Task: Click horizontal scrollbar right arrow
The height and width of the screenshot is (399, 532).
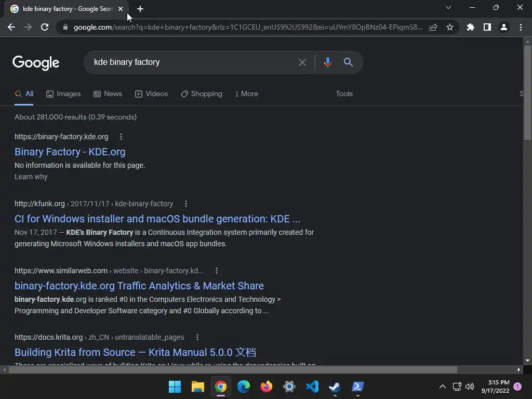Action: point(519,369)
